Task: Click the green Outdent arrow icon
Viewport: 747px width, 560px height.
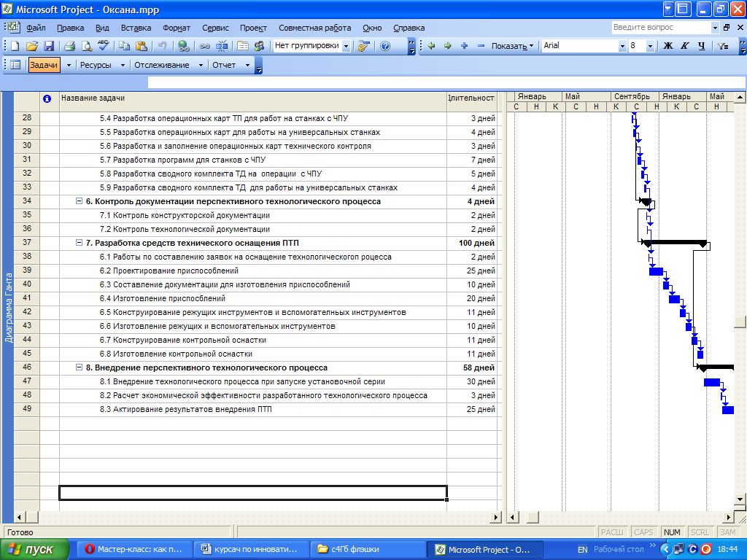Action: tap(431, 46)
